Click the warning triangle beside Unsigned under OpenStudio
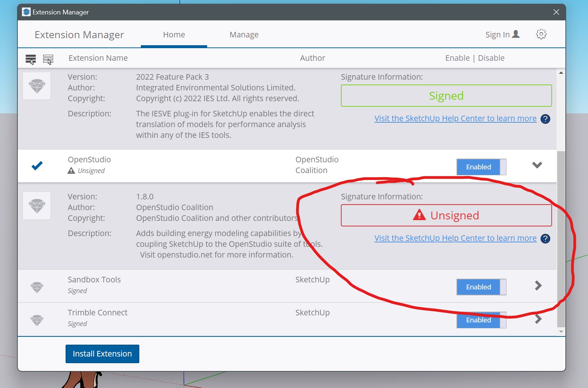Viewport: 588px width, 388px height. click(x=71, y=170)
